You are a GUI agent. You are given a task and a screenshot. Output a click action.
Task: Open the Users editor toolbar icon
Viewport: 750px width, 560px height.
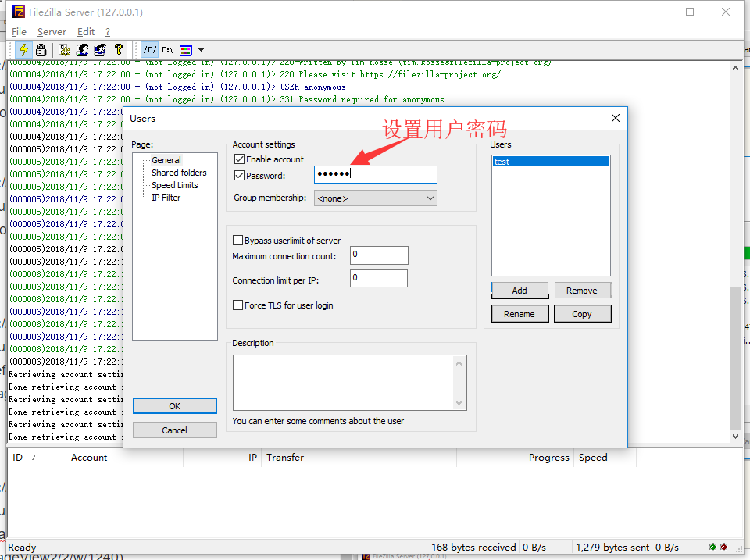82,50
